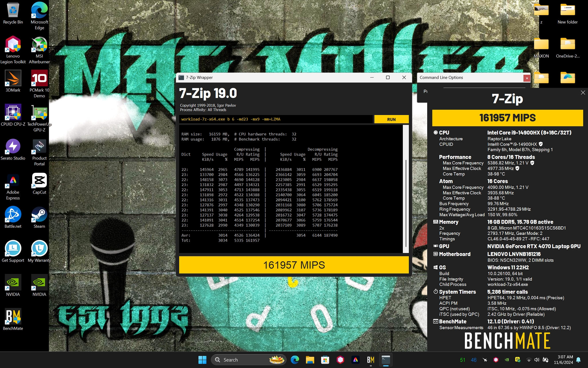Open the folder labeled z
This screenshot has height=368, width=588.
click(541, 14)
